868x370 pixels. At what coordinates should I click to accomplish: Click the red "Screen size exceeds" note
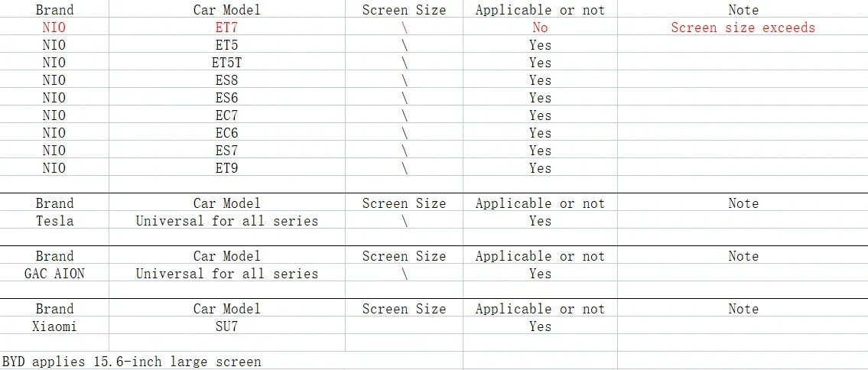(x=743, y=28)
